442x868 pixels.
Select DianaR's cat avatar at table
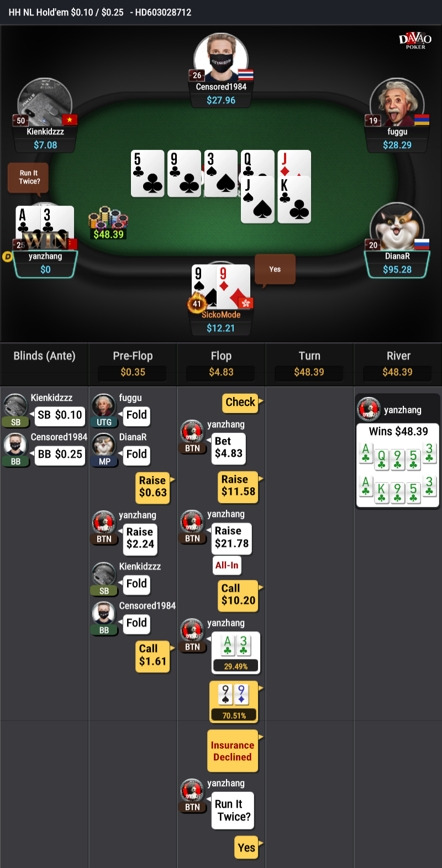(x=397, y=228)
